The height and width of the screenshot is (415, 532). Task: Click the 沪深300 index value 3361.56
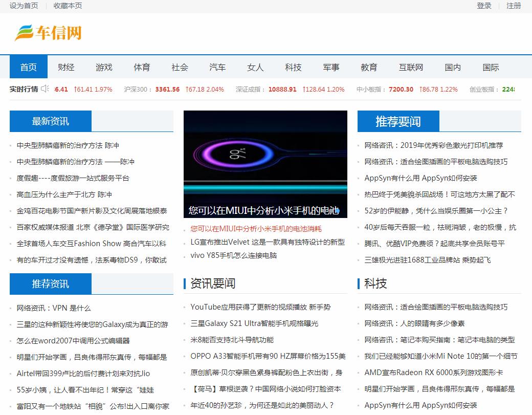pyautogui.click(x=167, y=89)
